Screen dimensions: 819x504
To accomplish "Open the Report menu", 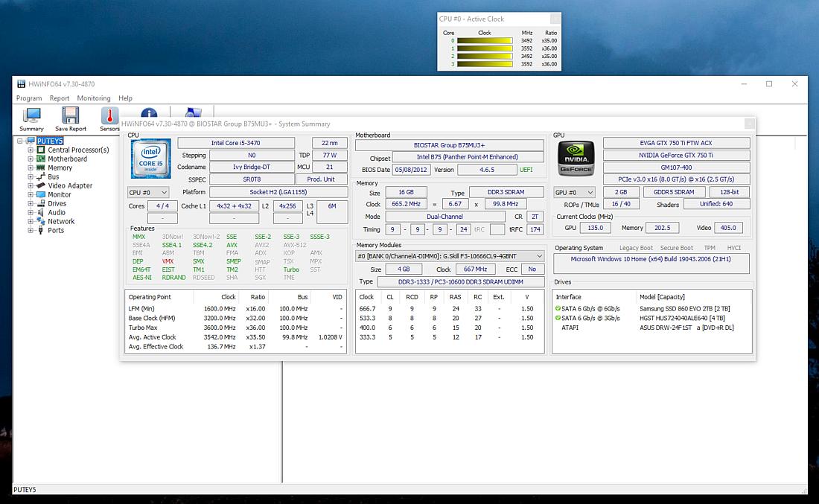I will tap(59, 98).
